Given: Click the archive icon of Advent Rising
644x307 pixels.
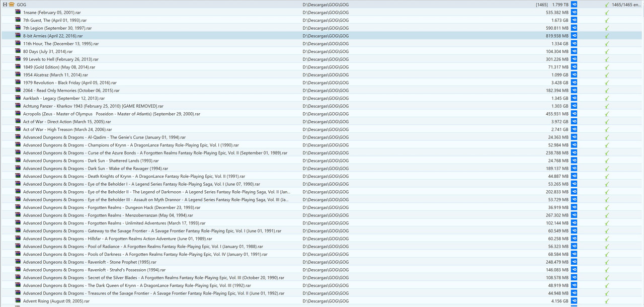Looking at the screenshot, I should [x=18, y=301].
